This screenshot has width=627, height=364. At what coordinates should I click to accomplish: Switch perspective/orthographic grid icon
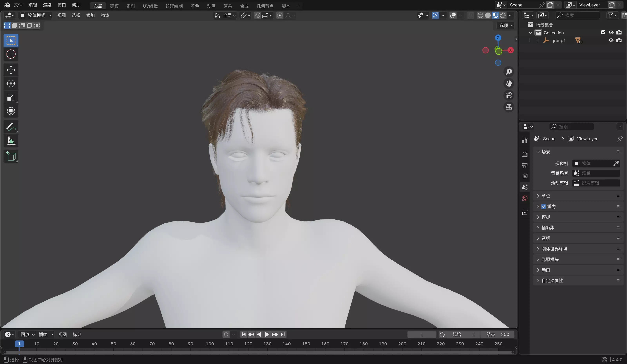coord(509,107)
